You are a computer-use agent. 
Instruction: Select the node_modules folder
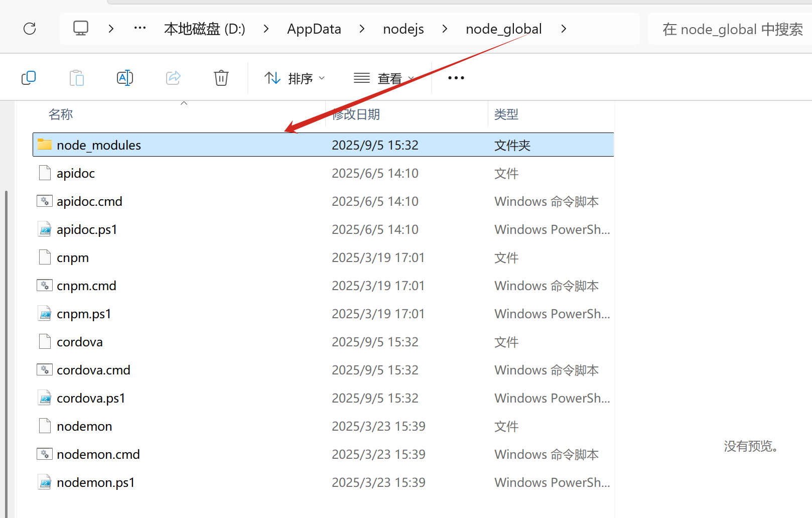pyautogui.click(x=99, y=145)
